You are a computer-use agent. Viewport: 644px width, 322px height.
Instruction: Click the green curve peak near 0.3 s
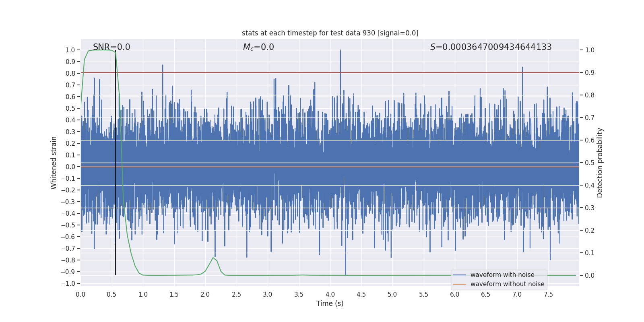(100, 50)
